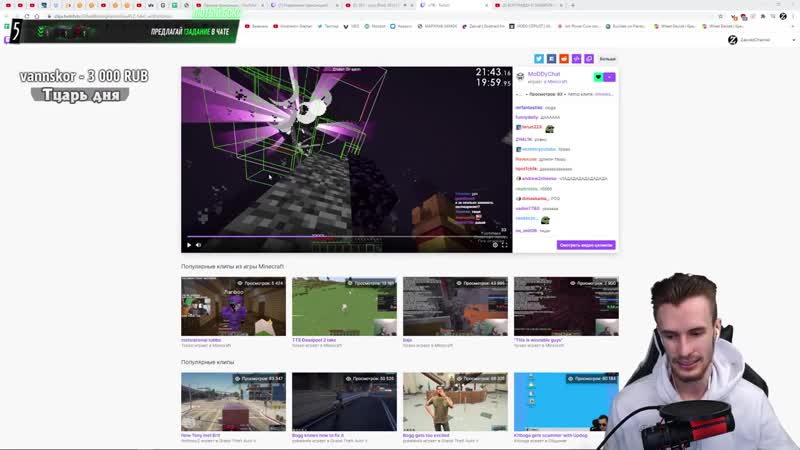
Task: Switch to the active Twitch browser tab
Action: click(452, 5)
